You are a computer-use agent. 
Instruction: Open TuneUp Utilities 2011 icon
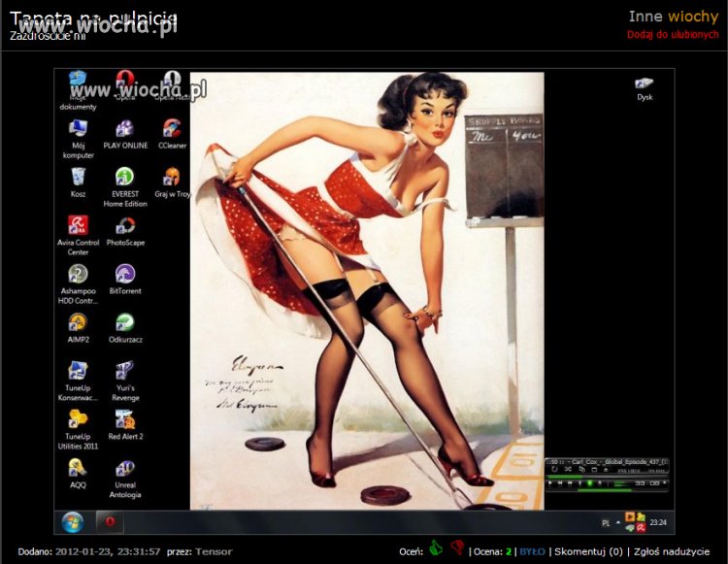78,430
